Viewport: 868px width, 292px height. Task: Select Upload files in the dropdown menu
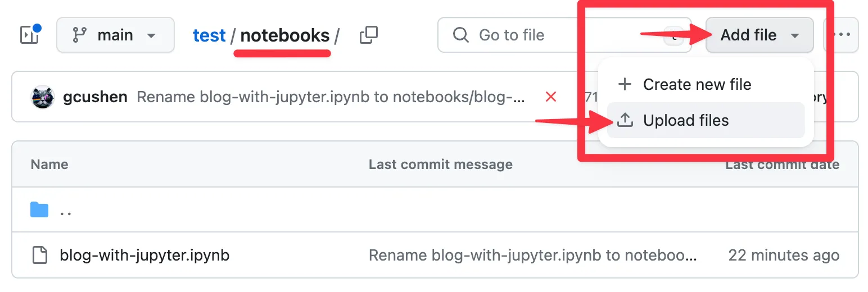point(686,120)
